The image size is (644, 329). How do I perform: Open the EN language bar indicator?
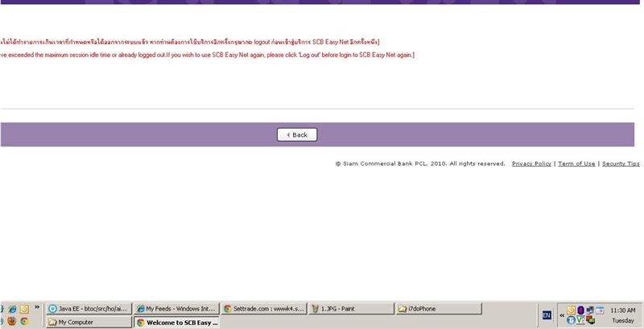pyautogui.click(x=547, y=315)
